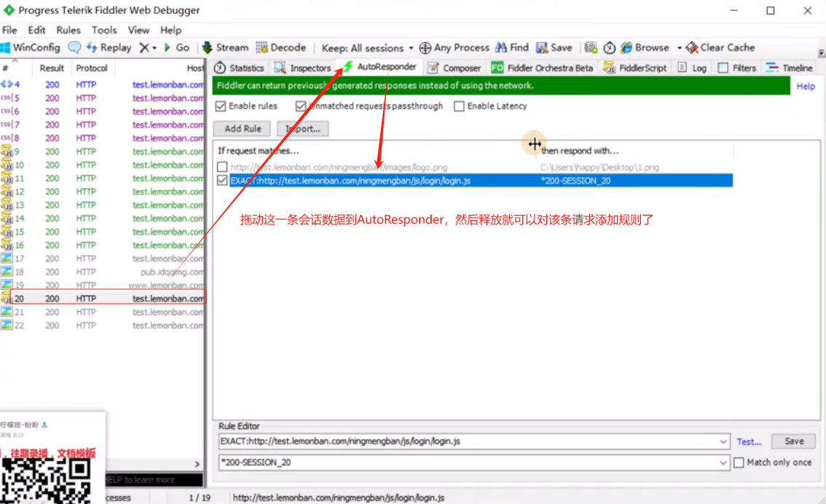
Task: Click the Browse toolbar button
Action: pos(645,47)
